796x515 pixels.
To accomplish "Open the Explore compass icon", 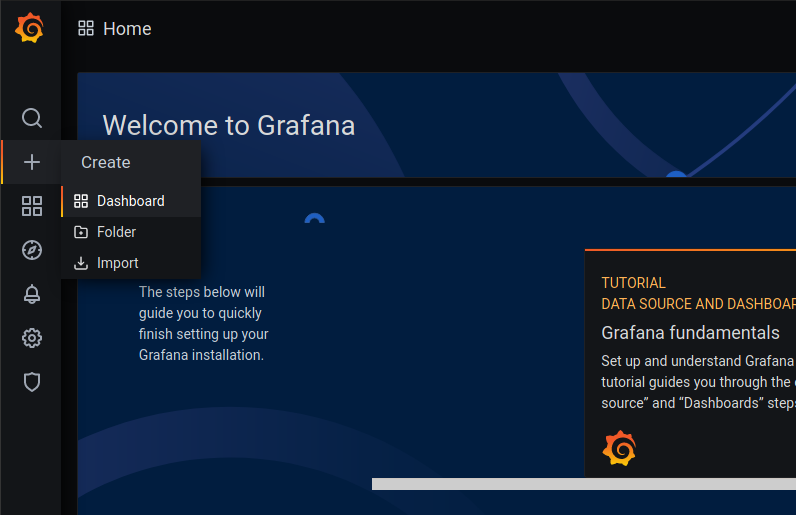I will click(x=31, y=250).
